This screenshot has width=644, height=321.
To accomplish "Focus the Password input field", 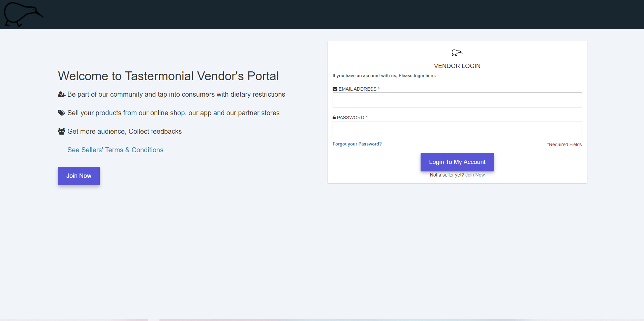I will pos(457,128).
